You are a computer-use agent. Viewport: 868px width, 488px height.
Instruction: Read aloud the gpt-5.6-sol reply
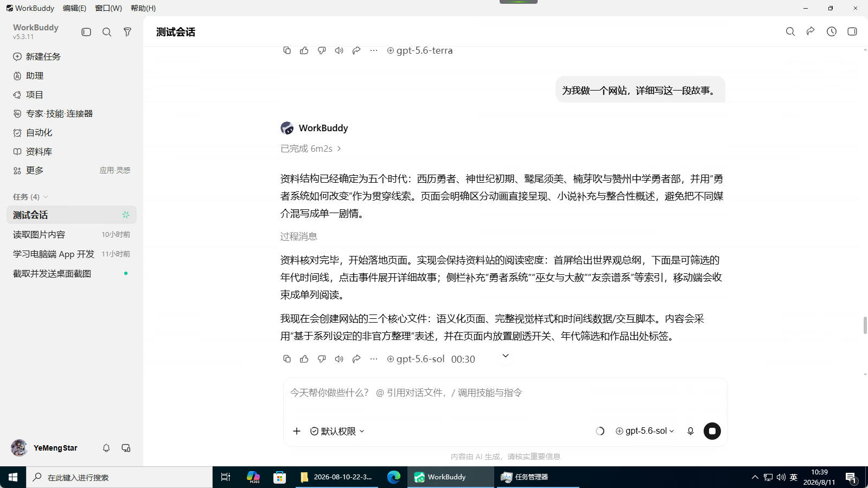coord(339,359)
